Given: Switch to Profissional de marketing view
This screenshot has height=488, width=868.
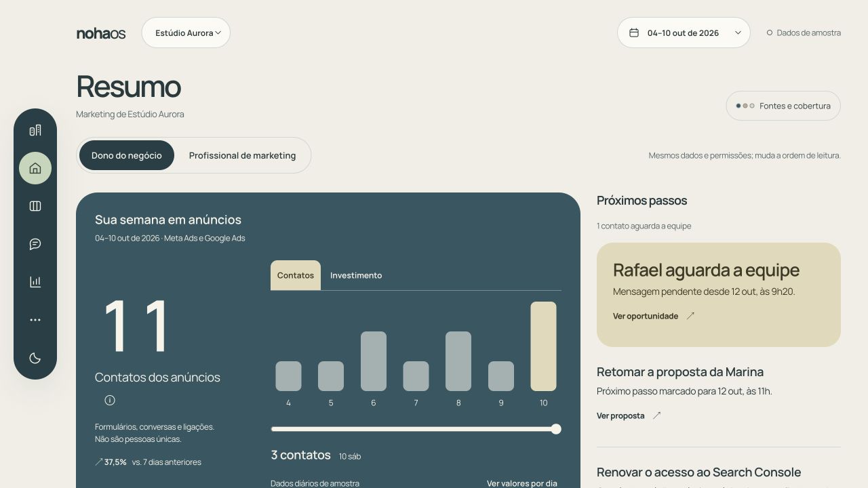Looking at the screenshot, I should click(x=242, y=155).
